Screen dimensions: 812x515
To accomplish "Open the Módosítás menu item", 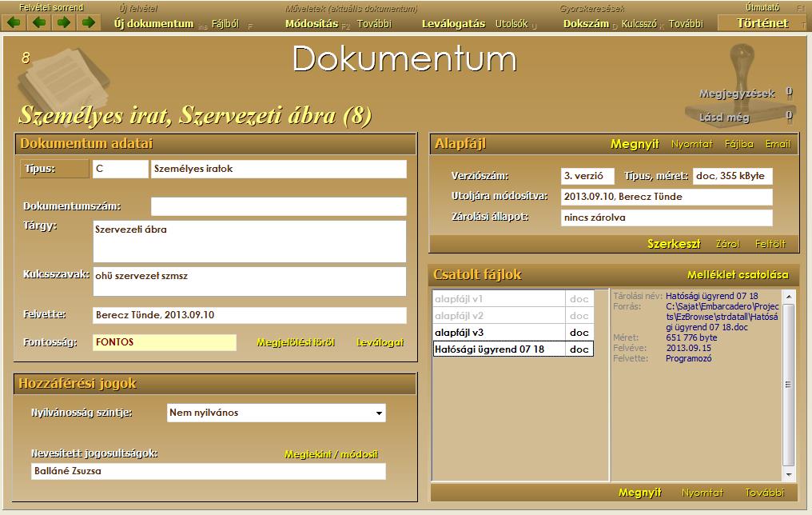I will tap(311, 24).
